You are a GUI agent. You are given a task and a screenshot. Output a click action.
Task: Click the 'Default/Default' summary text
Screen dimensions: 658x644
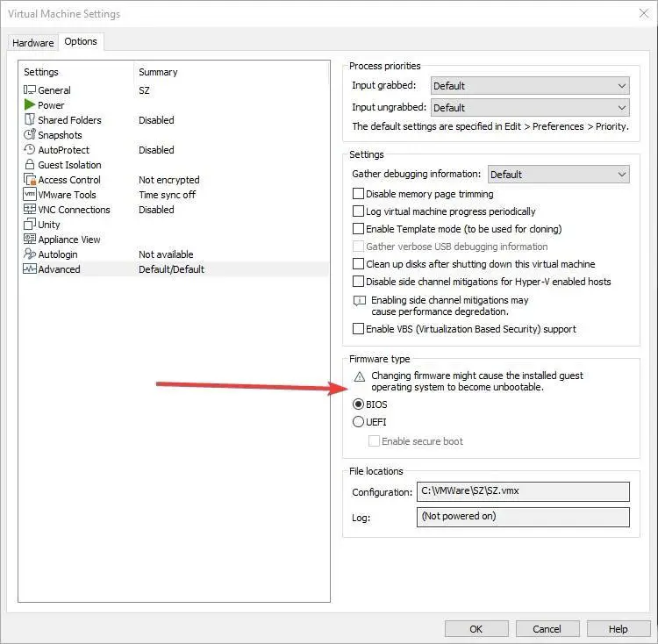coord(172,269)
